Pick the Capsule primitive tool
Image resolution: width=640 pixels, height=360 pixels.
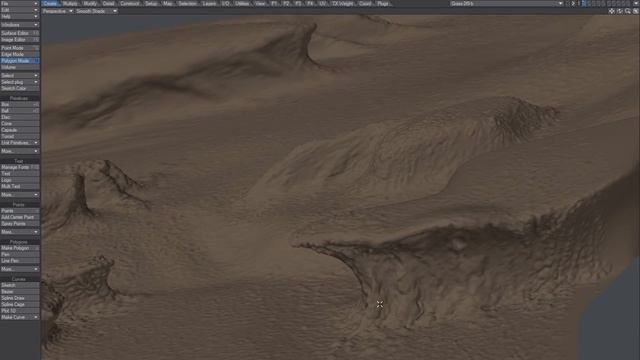20,130
